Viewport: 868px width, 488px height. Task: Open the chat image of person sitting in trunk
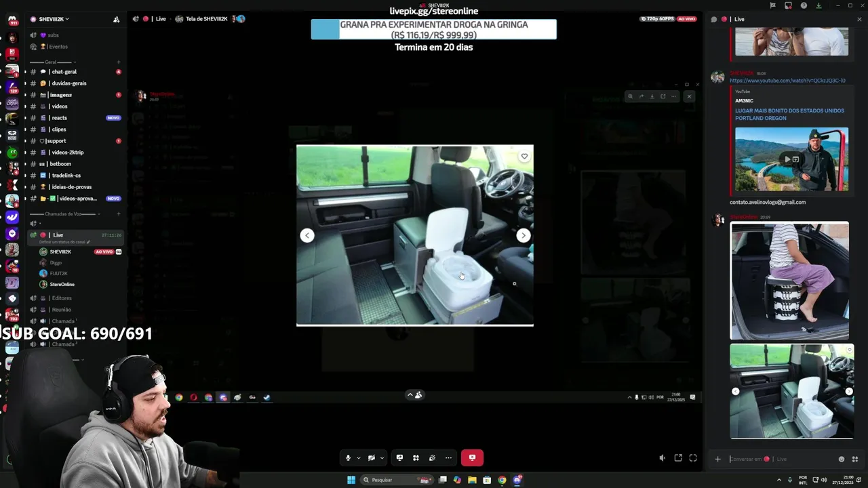click(x=789, y=281)
